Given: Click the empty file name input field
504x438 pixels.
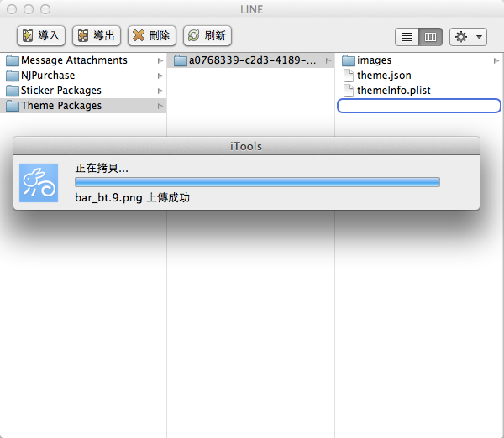Looking at the screenshot, I should tap(419, 106).
